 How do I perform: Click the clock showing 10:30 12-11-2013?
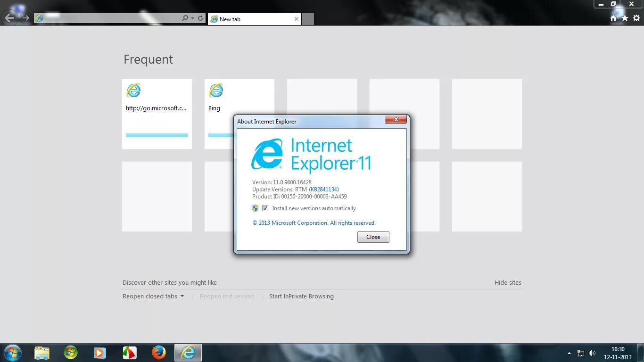click(x=618, y=353)
